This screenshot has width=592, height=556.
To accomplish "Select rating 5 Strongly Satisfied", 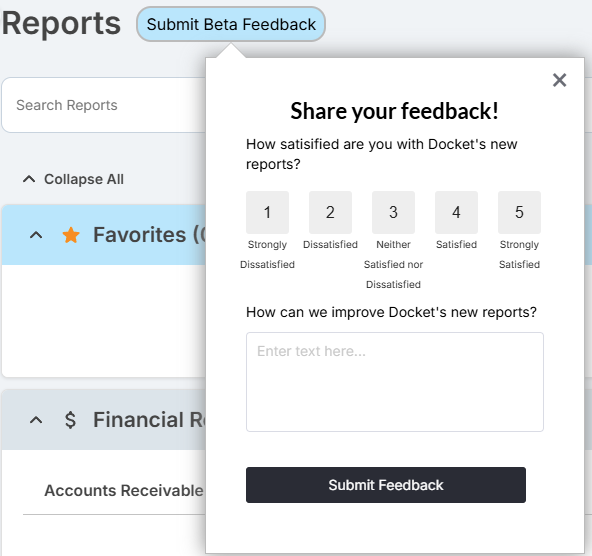I will click(x=520, y=212).
